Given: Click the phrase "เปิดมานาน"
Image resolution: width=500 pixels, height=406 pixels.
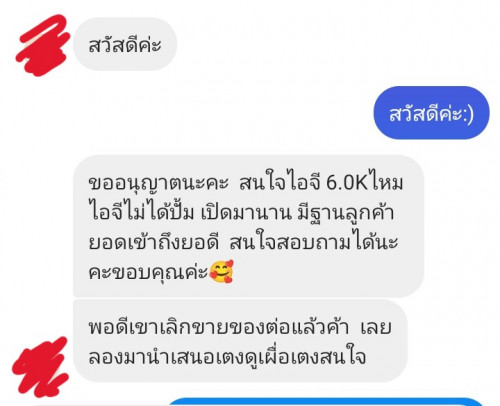Looking at the screenshot, I should (246, 213).
